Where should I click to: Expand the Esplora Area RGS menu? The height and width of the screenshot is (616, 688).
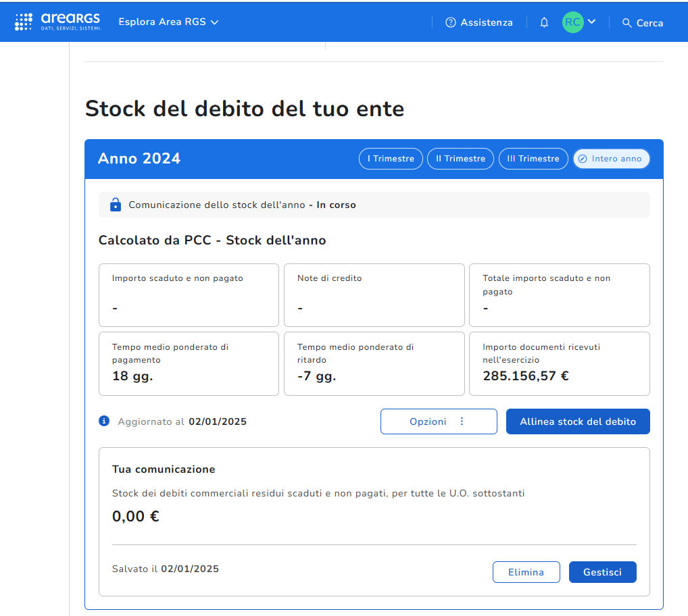point(168,22)
